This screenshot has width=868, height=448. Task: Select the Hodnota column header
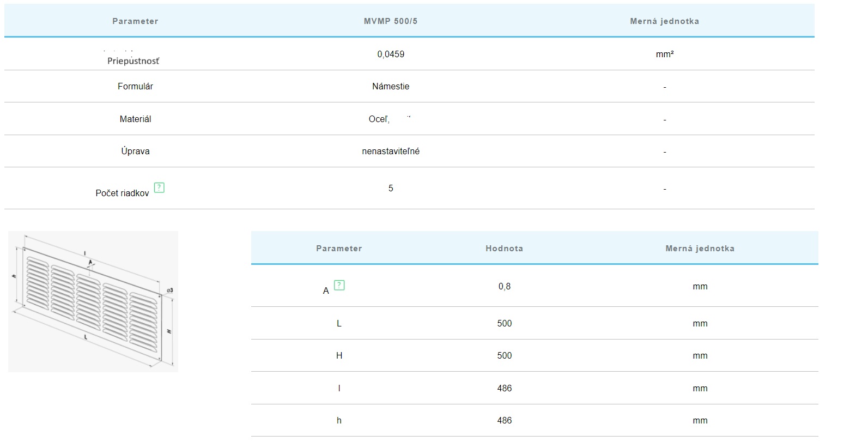click(504, 249)
